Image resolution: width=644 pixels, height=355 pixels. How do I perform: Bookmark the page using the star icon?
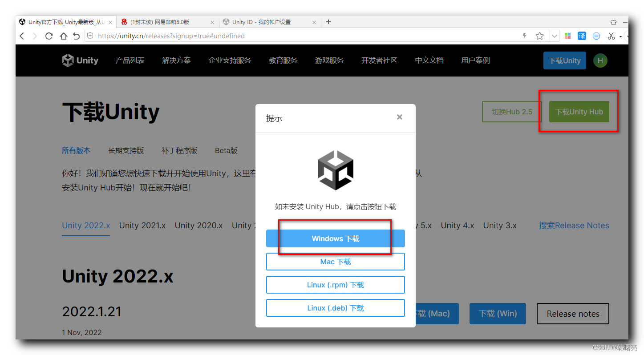tap(539, 36)
